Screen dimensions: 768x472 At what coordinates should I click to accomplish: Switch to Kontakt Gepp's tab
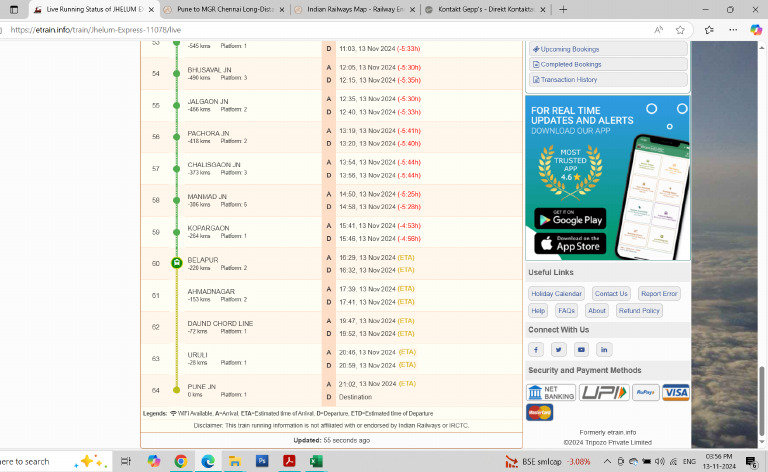point(485,9)
